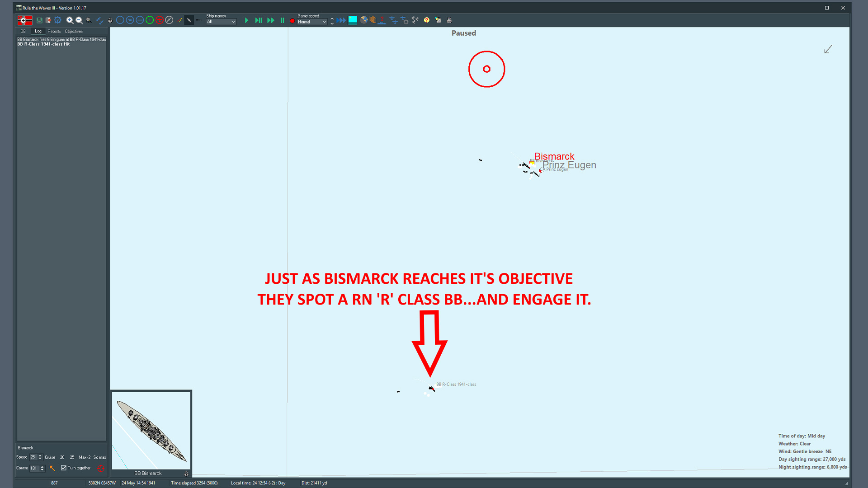Zoom in with the magnifier plus icon
Viewport: 868px width, 488px height.
click(x=70, y=20)
